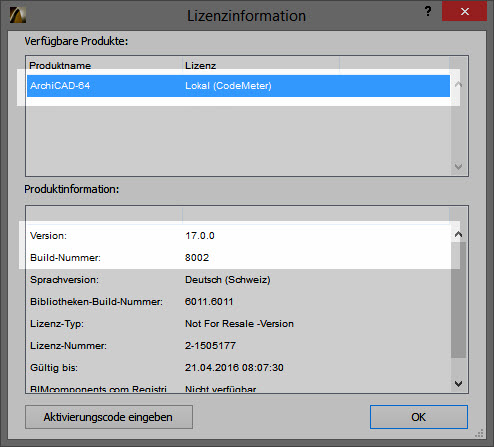The width and height of the screenshot is (494, 447).
Task: Click the Lokal (CodeMeter) license cell
Action: (228, 86)
